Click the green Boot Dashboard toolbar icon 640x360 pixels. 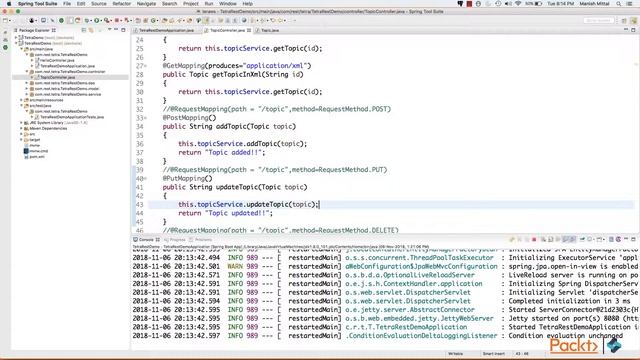pyautogui.click(x=61, y=20)
